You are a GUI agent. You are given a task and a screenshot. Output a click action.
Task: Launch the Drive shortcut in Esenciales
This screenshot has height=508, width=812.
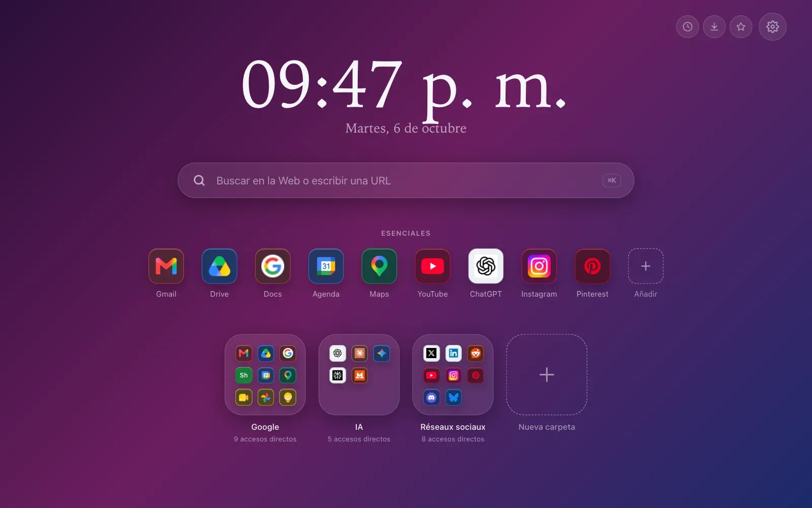pos(219,266)
